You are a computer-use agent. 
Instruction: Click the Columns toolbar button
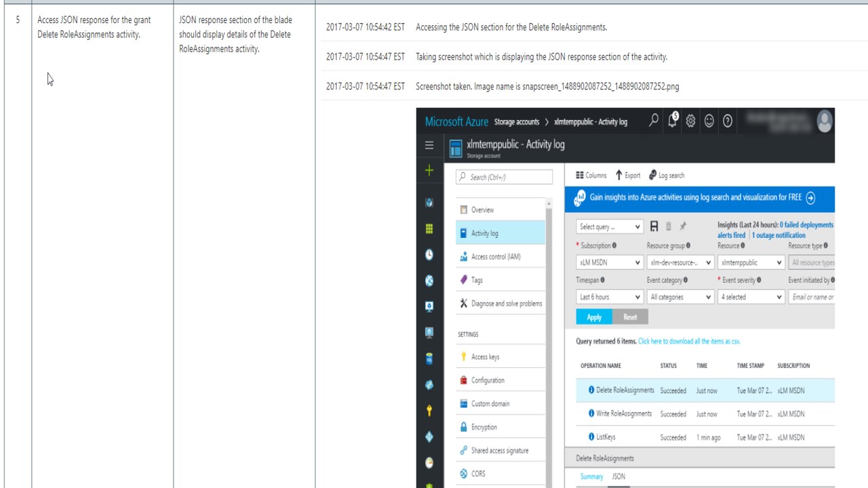pyautogui.click(x=591, y=175)
